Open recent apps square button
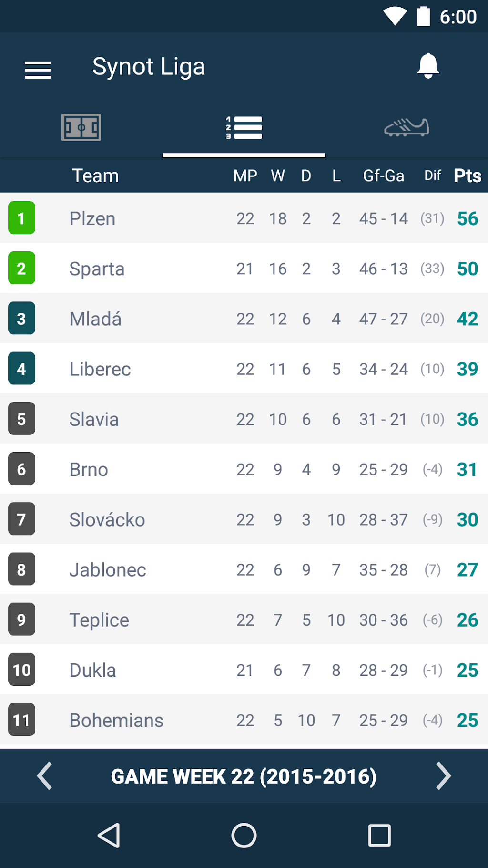488x868 pixels. (x=379, y=836)
